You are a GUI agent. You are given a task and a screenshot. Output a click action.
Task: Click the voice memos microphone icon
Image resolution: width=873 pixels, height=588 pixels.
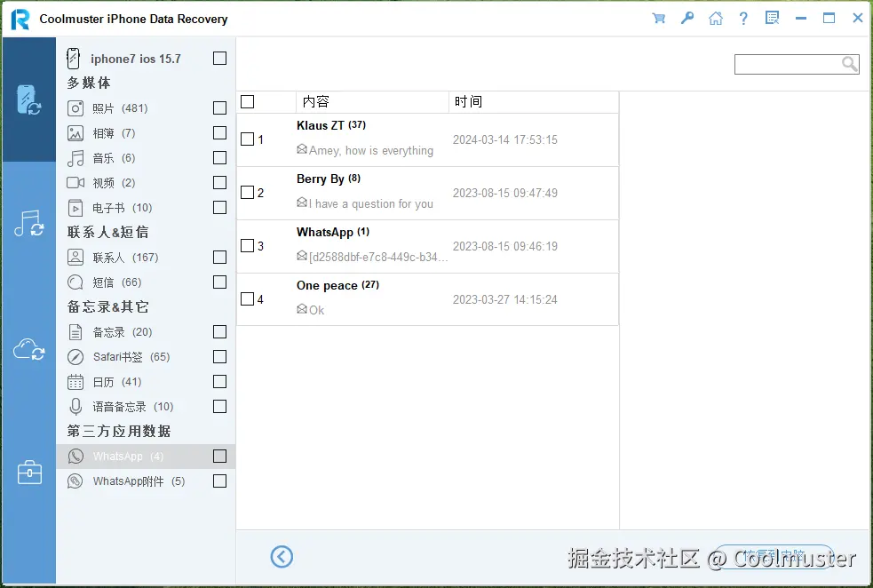tap(75, 407)
